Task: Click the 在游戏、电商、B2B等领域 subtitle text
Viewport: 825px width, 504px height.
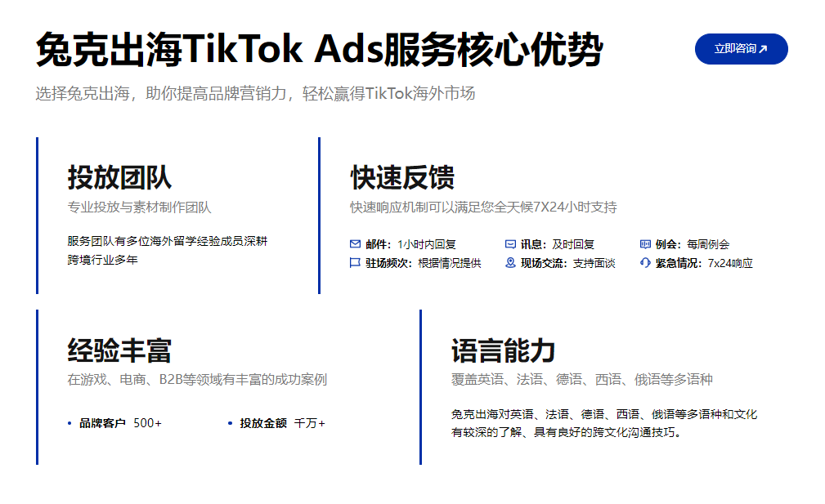Action: point(197,380)
